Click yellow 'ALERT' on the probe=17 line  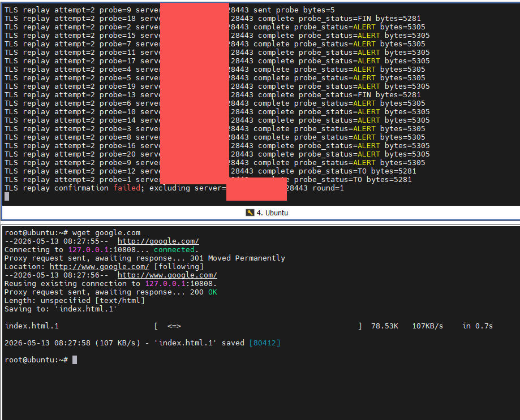pyautogui.click(x=369, y=61)
